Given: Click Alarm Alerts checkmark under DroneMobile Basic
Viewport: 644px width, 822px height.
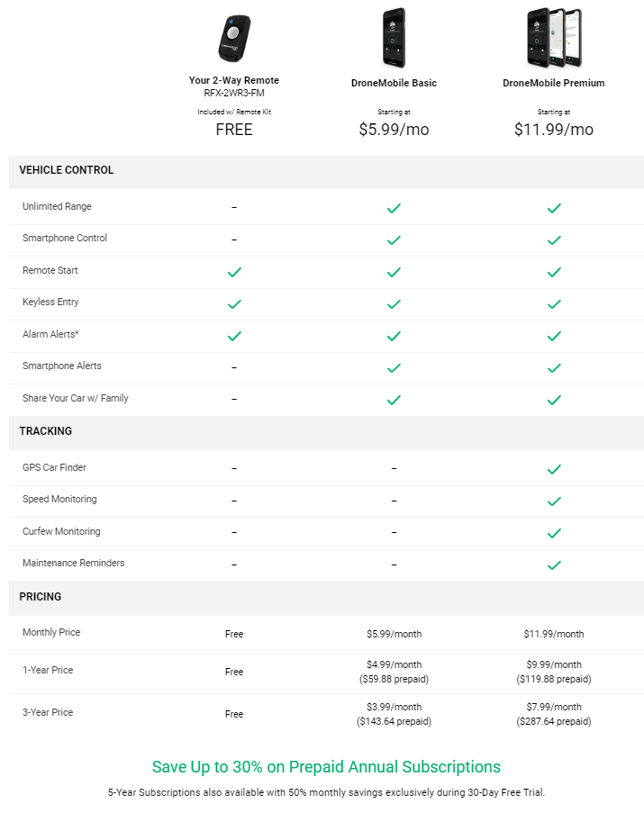Looking at the screenshot, I should click(x=394, y=336).
